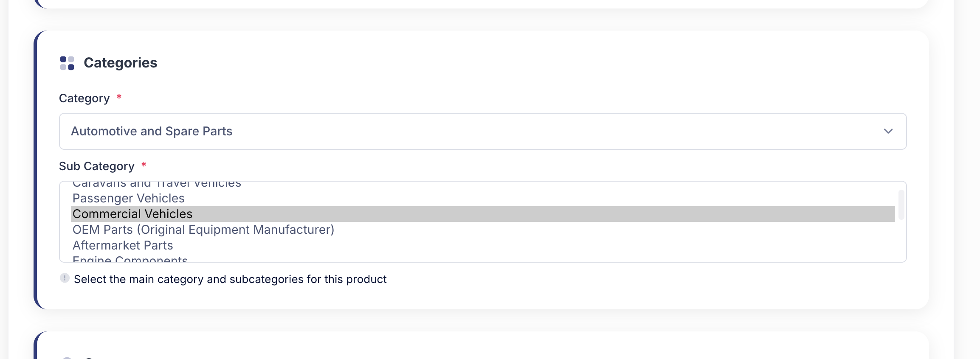Viewport: 980px width, 359px height.
Task: Click the Category field label
Action: (x=84, y=98)
